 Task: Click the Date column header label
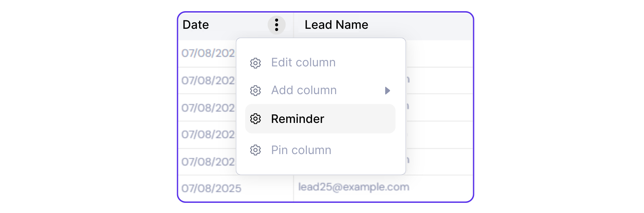click(196, 25)
